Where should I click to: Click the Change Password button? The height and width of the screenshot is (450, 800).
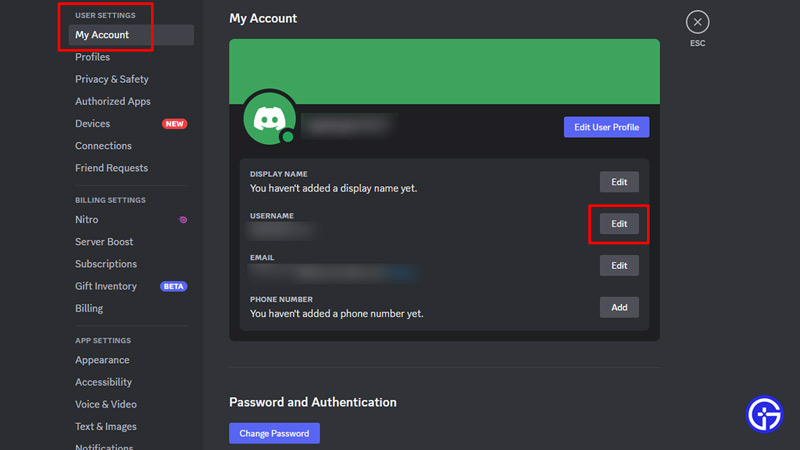tap(274, 433)
